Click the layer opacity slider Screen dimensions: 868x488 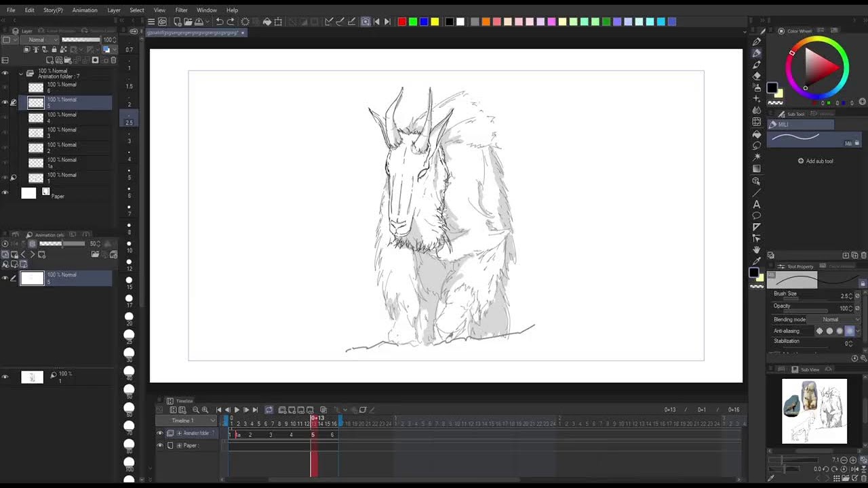coord(81,40)
